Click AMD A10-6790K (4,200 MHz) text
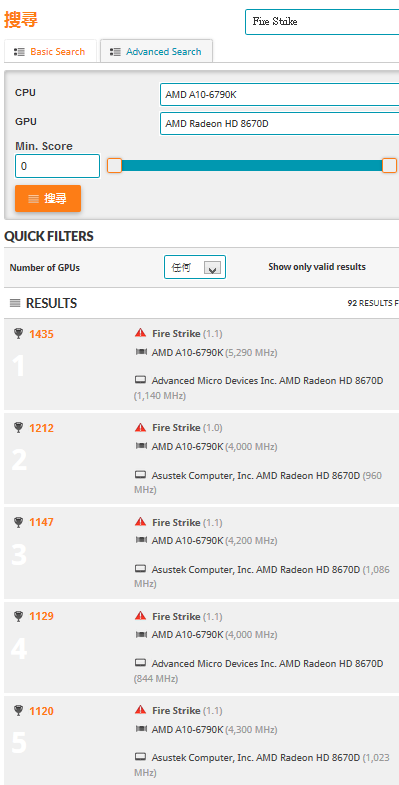Viewport: 399px width, 785px height. click(x=214, y=541)
